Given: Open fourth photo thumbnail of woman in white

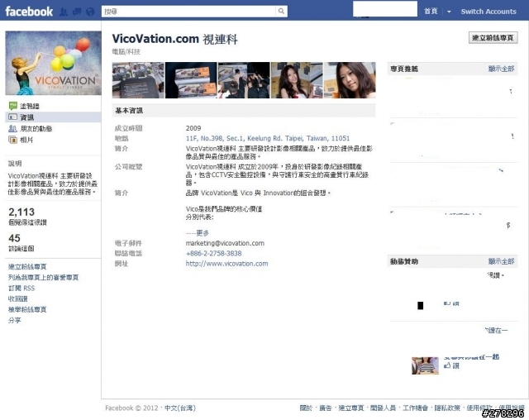Looking at the screenshot, I should click(x=297, y=80).
